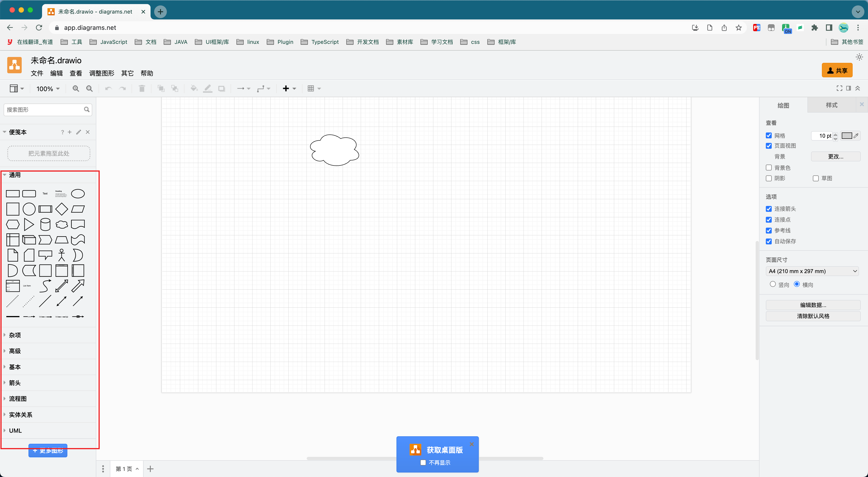Click the grid color swatch

847,135
